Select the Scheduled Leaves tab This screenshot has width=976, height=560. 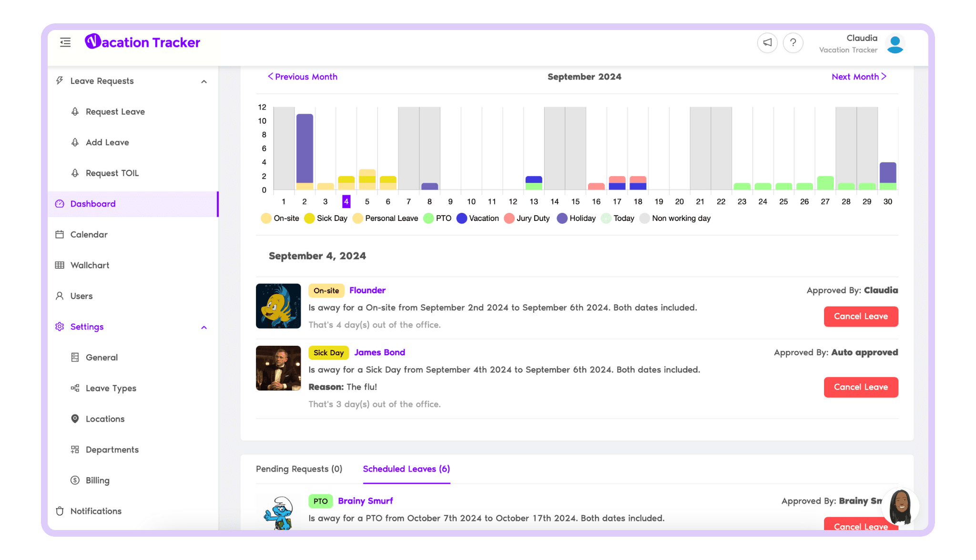[406, 469]
